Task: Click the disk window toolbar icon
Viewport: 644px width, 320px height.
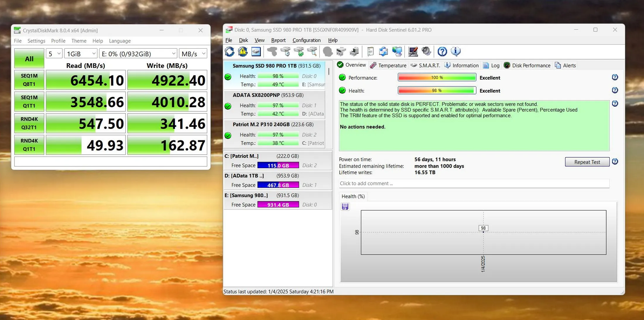Action: click(x=256, y=52)
